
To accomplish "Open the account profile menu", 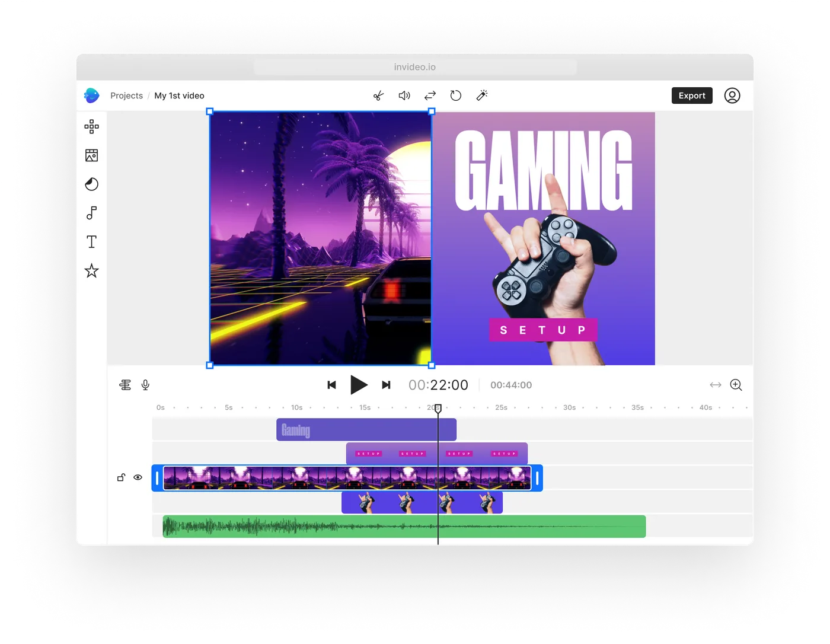I will (732, 95).
